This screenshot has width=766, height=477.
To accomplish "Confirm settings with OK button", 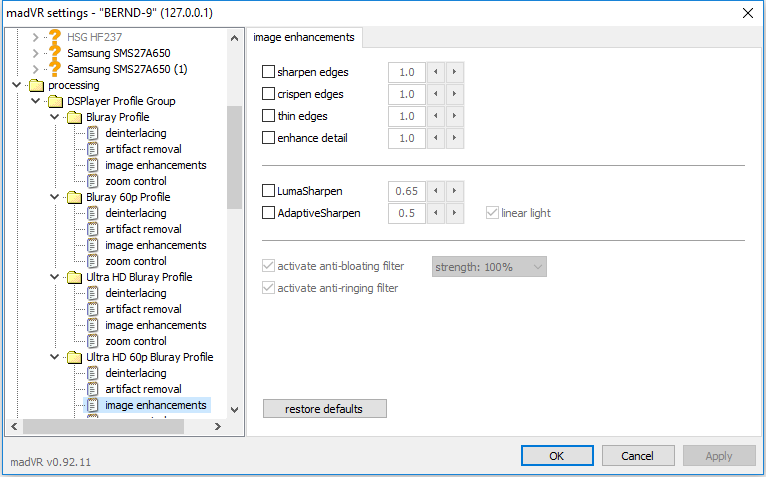I will tap(557, 456).
